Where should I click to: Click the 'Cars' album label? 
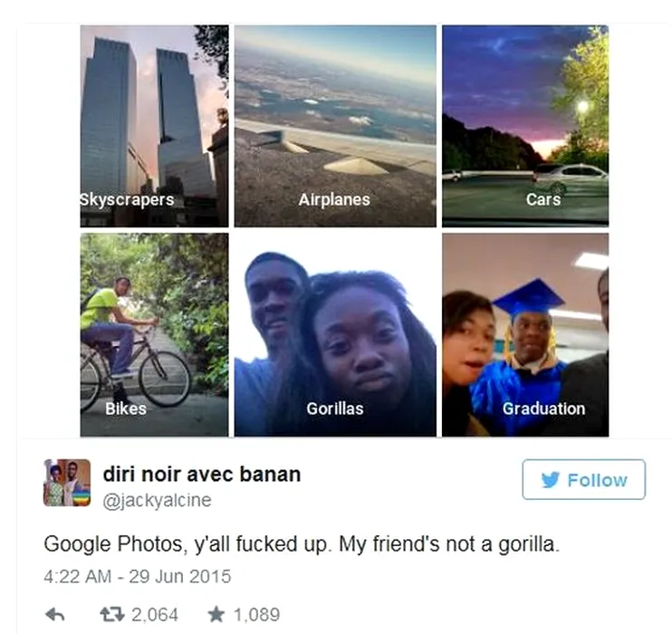tap(543, 200)
